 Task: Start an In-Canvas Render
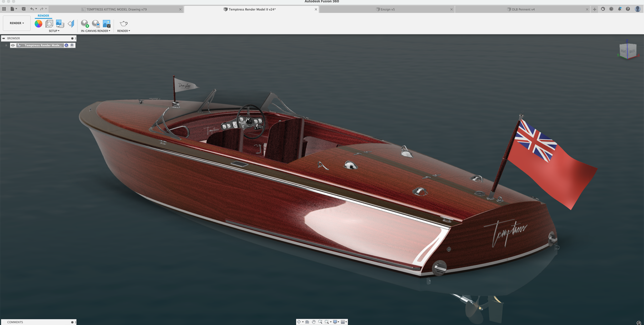pos(85,23)
